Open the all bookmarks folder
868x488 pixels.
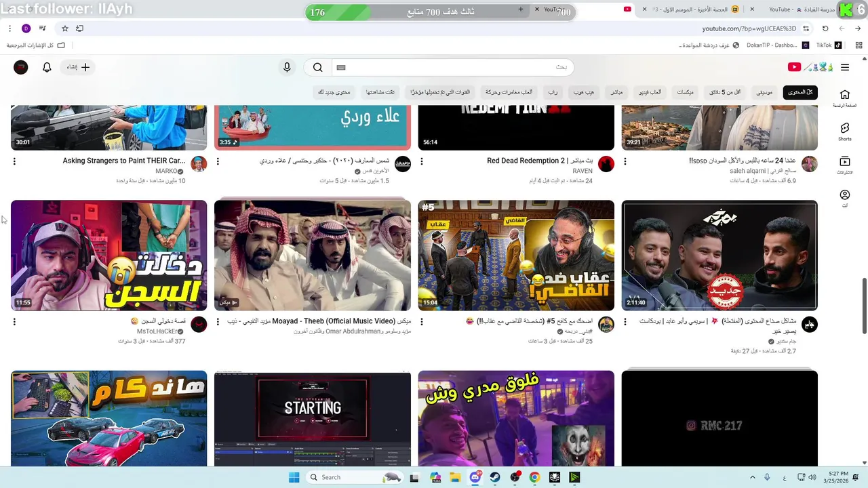click(35, 45)
